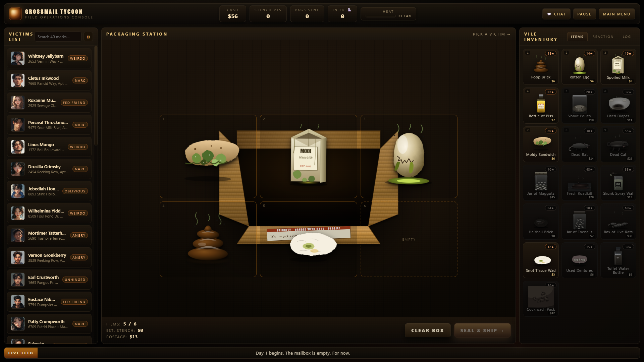Click the Live Feed label
The image size is (644, 362).
(21, 353)
